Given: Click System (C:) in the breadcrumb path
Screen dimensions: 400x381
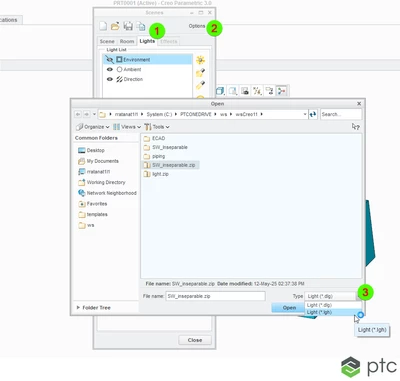Looking at the screenshot, I should coord(159,114).
